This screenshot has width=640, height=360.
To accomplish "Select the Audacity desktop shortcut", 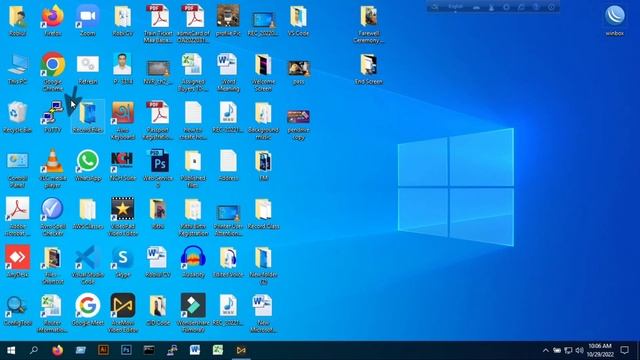I will point(193,261).
